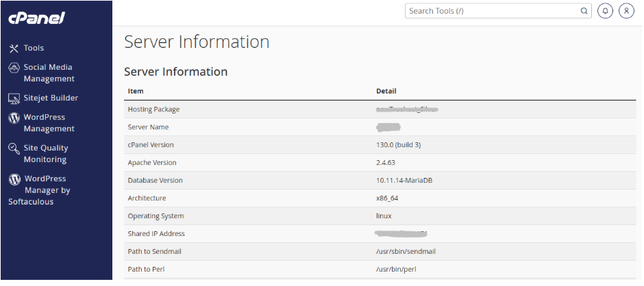Select the cPanel Version label
This screenshot has height=286, width=644.
tap(151, 145)
